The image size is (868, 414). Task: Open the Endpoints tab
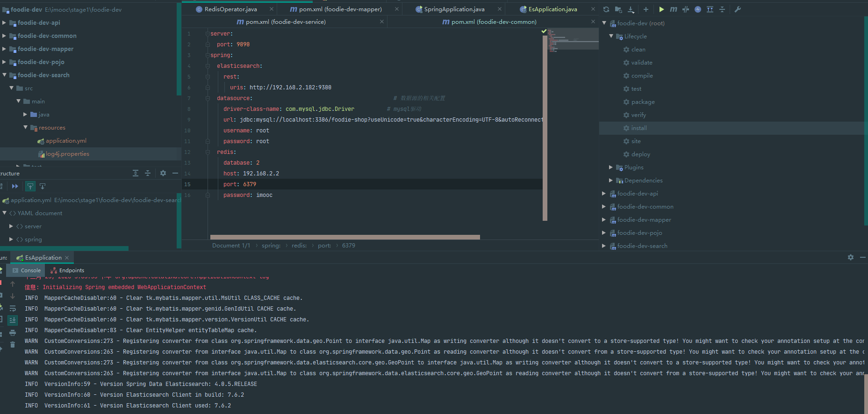click(67, 270)
